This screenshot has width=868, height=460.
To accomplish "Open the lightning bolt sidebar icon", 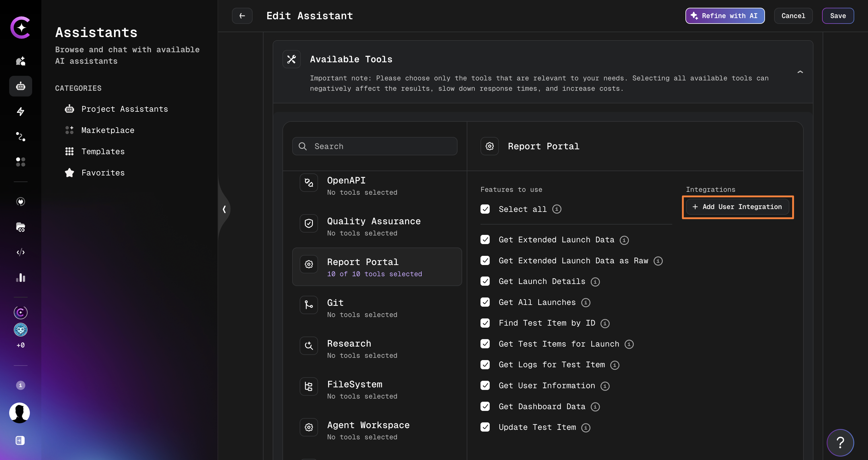I will 21,111.
